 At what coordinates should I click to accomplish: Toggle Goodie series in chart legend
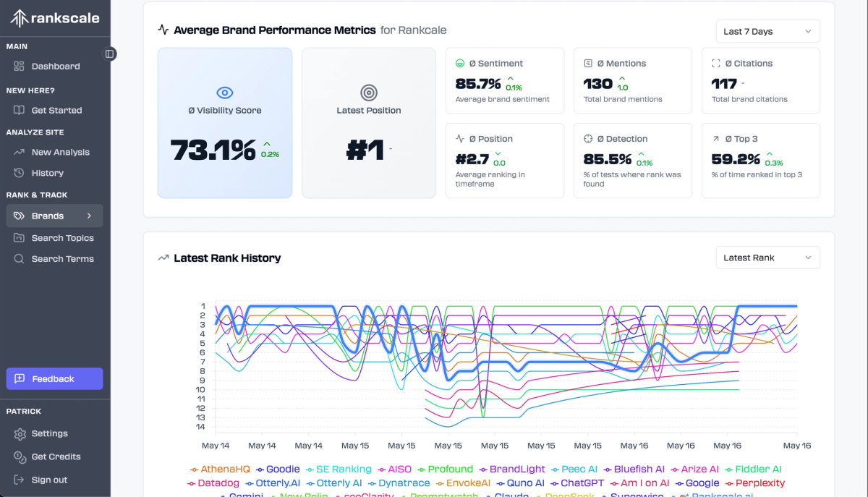(278, 470)
